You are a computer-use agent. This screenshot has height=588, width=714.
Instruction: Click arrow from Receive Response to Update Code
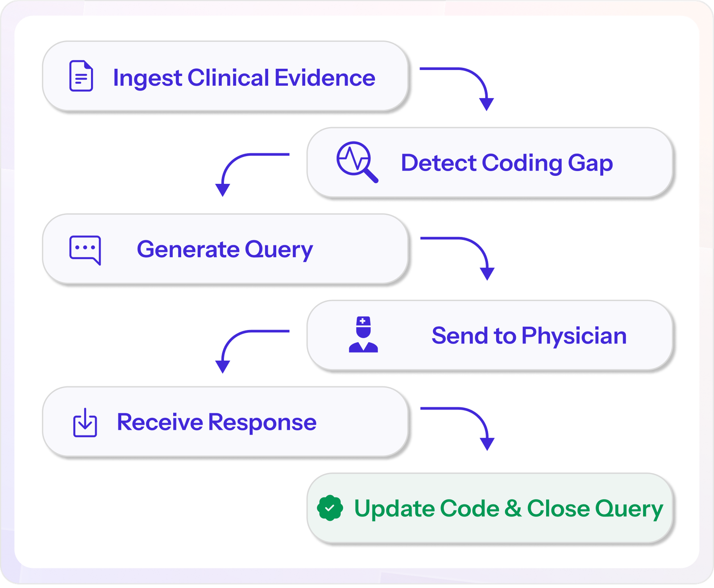coord(457,428)
